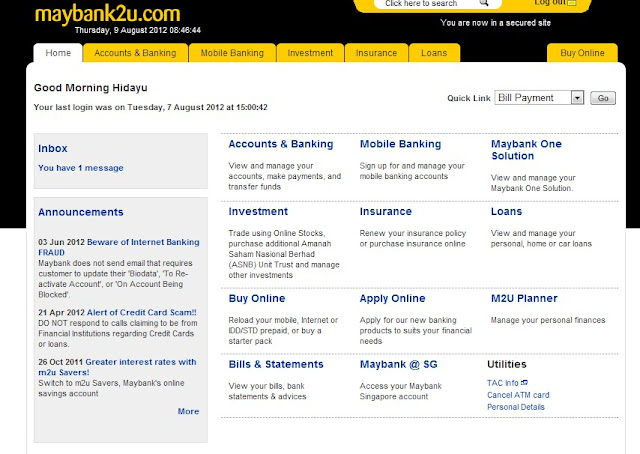Open the Apply Online section

click(x=392, y=298)
